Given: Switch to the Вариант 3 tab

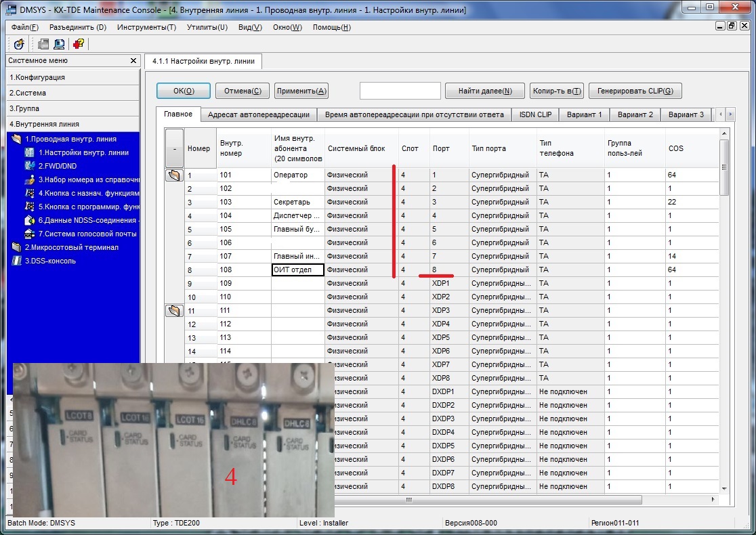Looking at the screenshot, I should (686, 114).
